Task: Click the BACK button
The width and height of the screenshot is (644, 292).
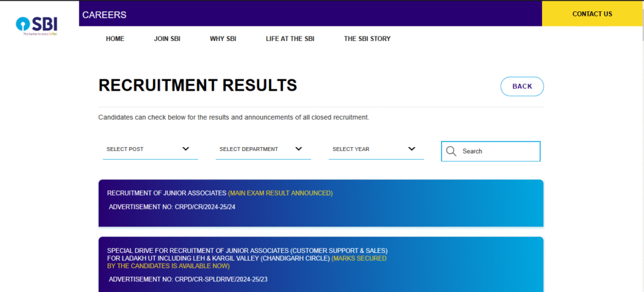Action: coord(522,86)
